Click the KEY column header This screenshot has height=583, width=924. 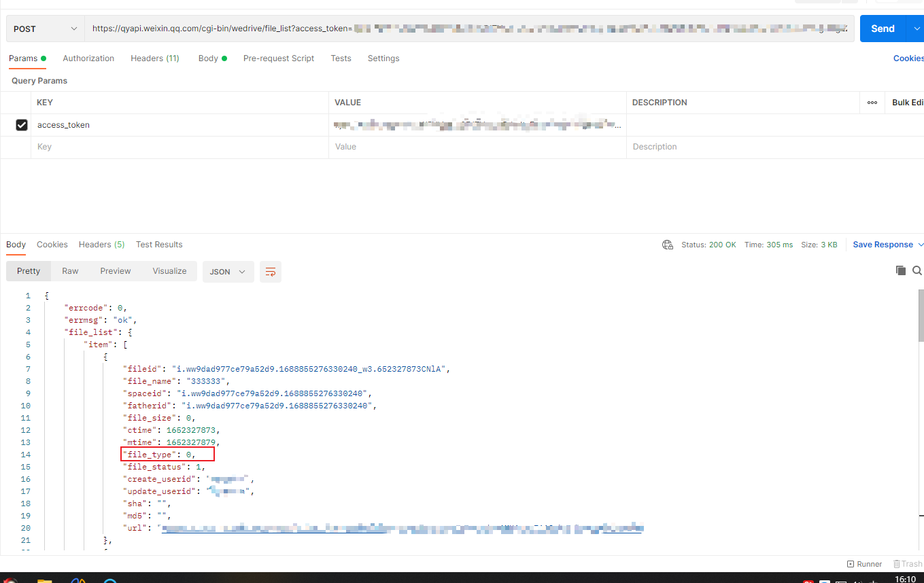45,103
